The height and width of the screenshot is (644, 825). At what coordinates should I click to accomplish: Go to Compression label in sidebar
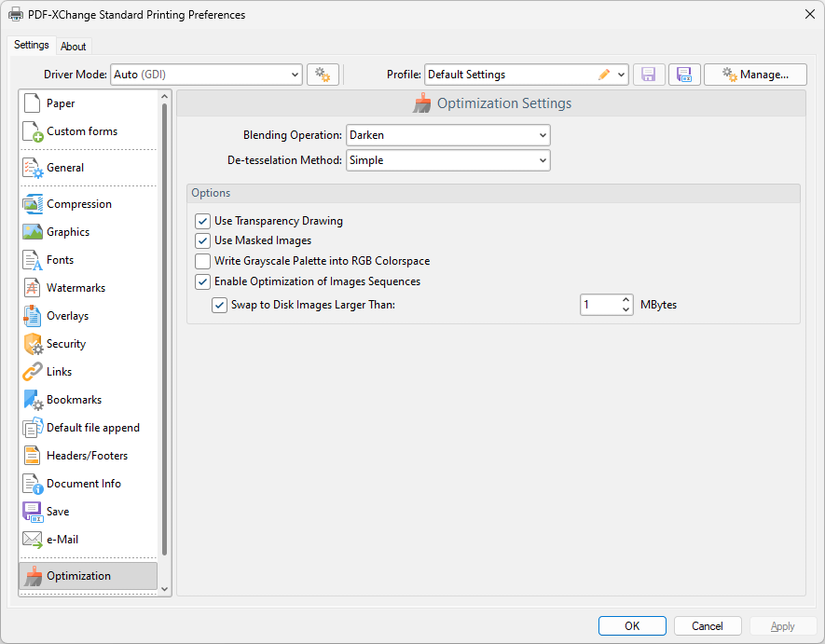pos(79,204)
